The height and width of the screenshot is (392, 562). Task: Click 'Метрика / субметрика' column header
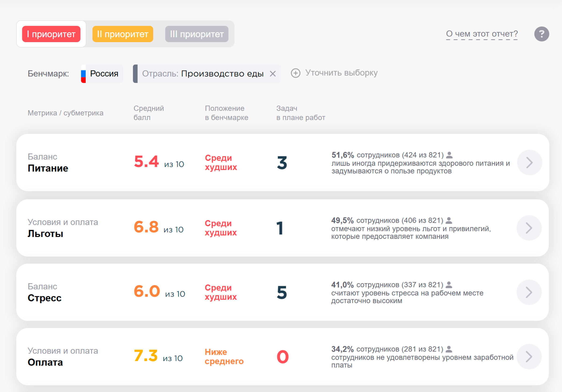[x=66, y=113]
